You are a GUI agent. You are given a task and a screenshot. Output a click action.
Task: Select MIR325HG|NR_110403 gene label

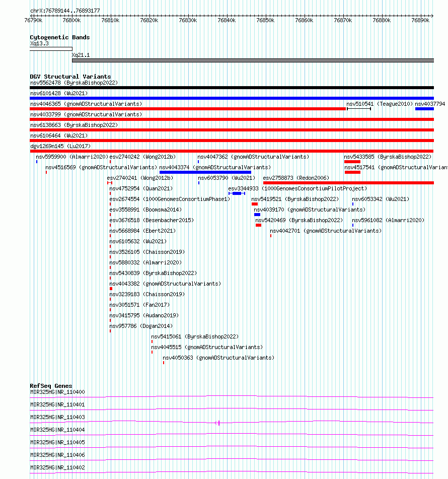coord(57,417)
